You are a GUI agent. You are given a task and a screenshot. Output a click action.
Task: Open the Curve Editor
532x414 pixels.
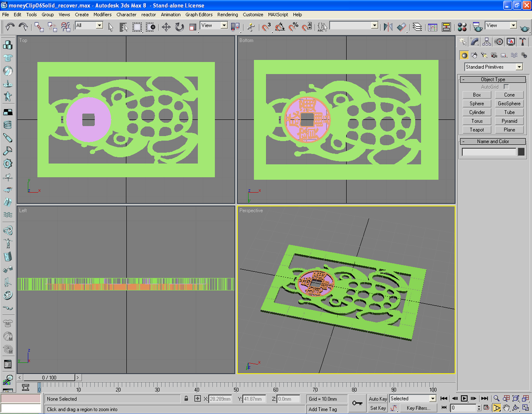(433, 27)
